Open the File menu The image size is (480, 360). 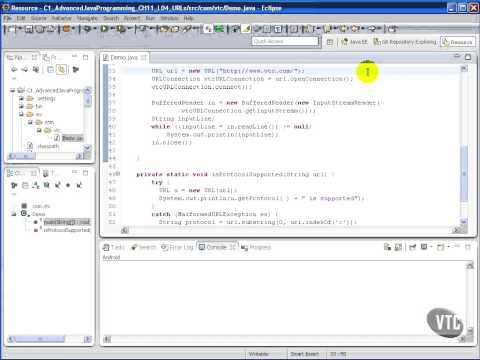(x=8, y=18)
